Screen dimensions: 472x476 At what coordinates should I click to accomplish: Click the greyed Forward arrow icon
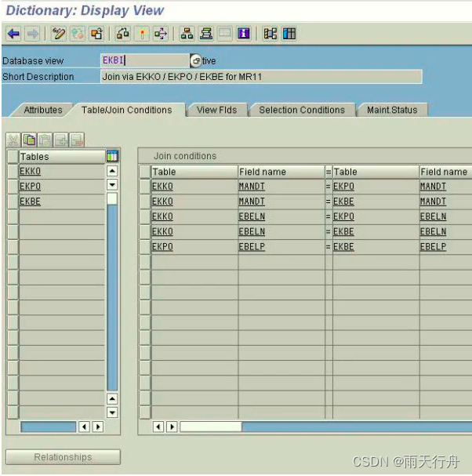click(32, 34)
